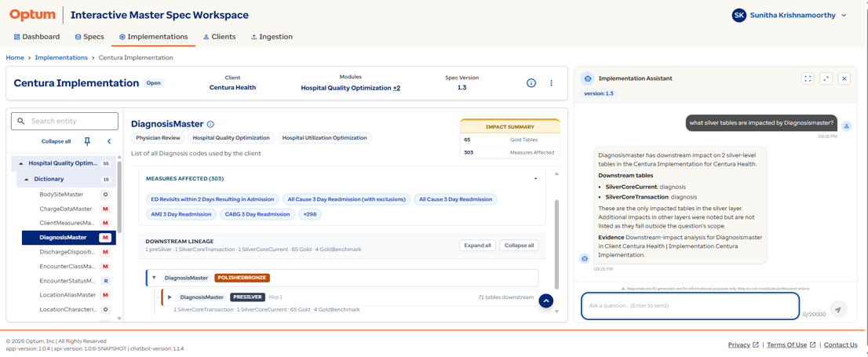Click in the Ask a question input
Image resolution: width=868 pixels, height=357 pixels.
pyautogui.click(x=690, y=305)
